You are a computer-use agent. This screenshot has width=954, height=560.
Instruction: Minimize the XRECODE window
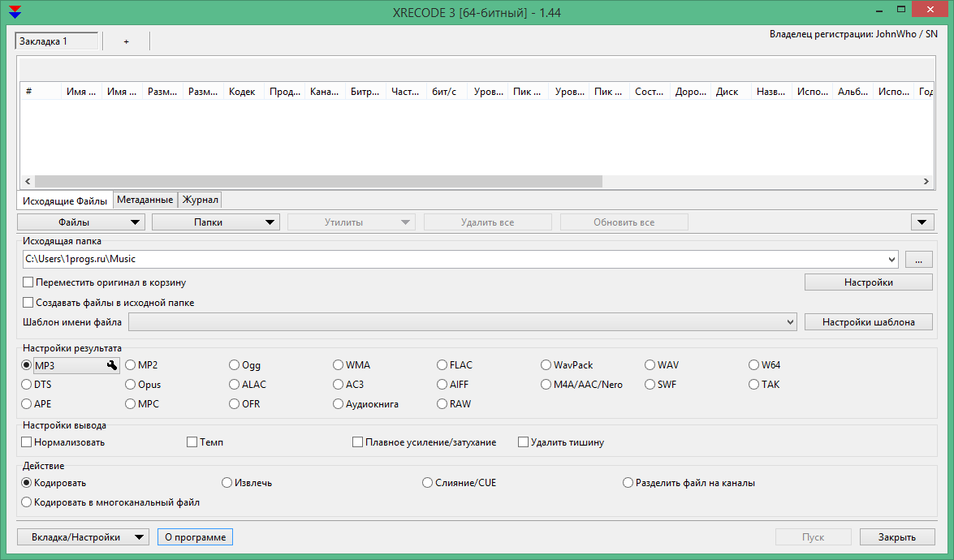tap(878, 9)
